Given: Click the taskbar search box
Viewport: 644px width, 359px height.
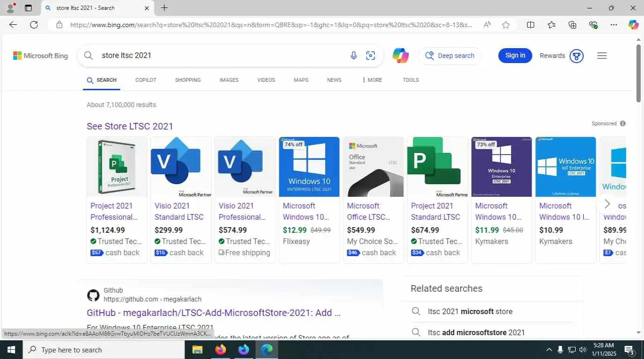Looking at the screenshot, I should point(103,350).
